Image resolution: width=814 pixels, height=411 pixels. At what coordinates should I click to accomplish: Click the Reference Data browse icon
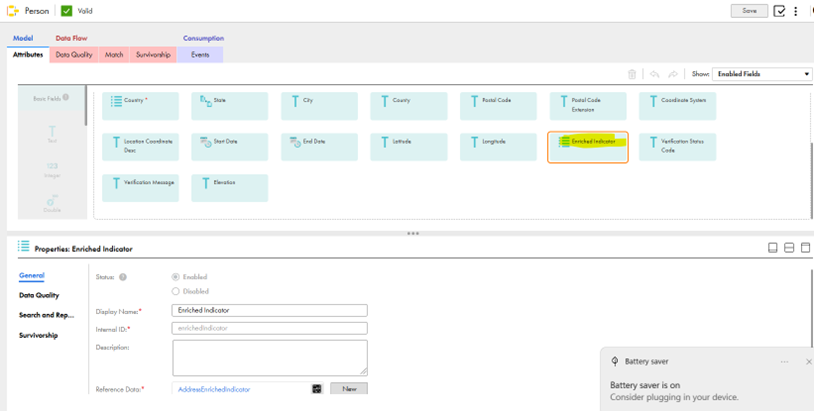click(x=315, y=389)
